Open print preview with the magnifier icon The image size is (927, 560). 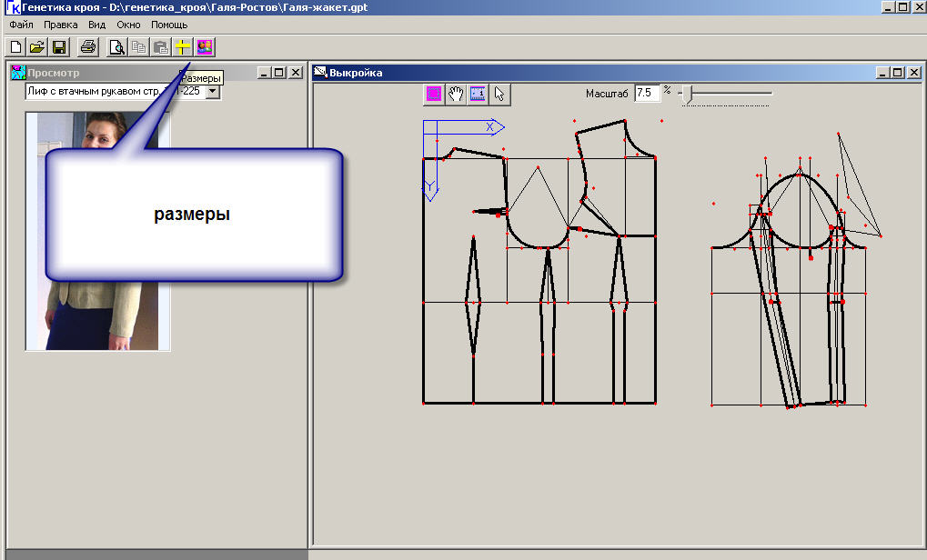pos(117,47)
